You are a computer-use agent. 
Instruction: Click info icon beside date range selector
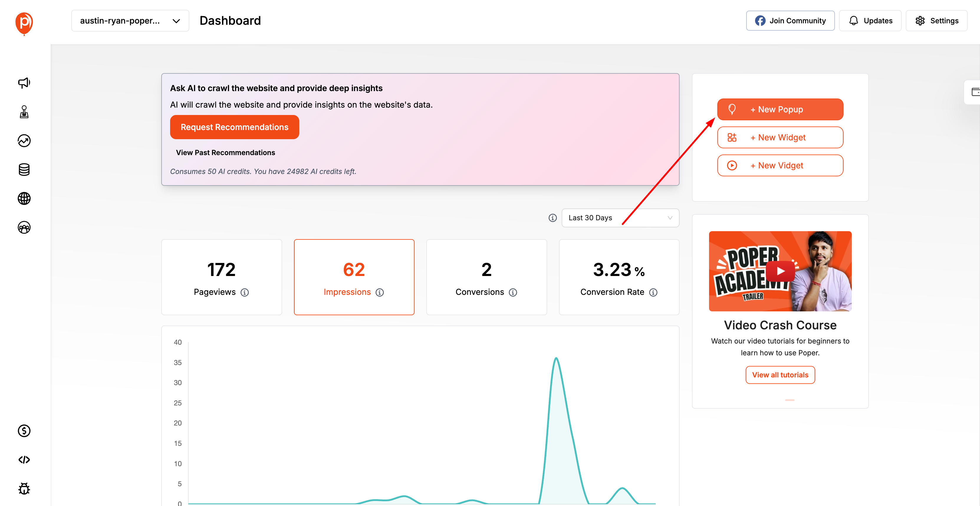(553, 218)
